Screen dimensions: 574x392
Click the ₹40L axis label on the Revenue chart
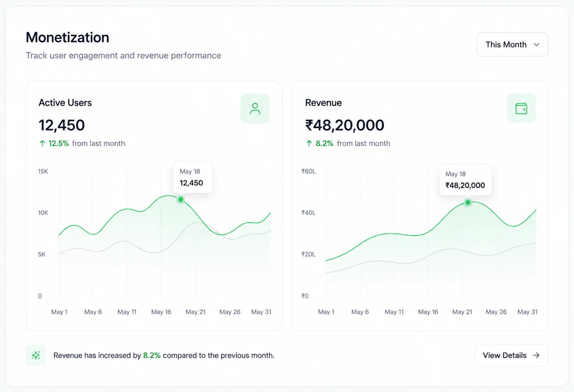click(x=308, y=213)
